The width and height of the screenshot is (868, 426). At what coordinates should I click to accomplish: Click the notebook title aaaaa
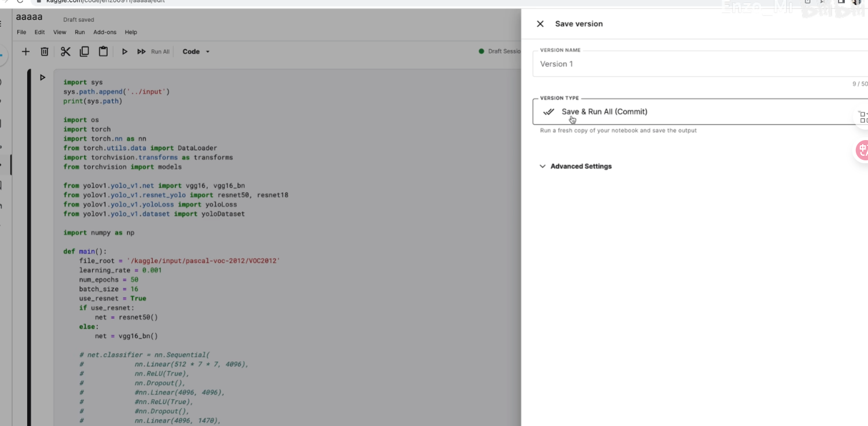pos(29,17)
